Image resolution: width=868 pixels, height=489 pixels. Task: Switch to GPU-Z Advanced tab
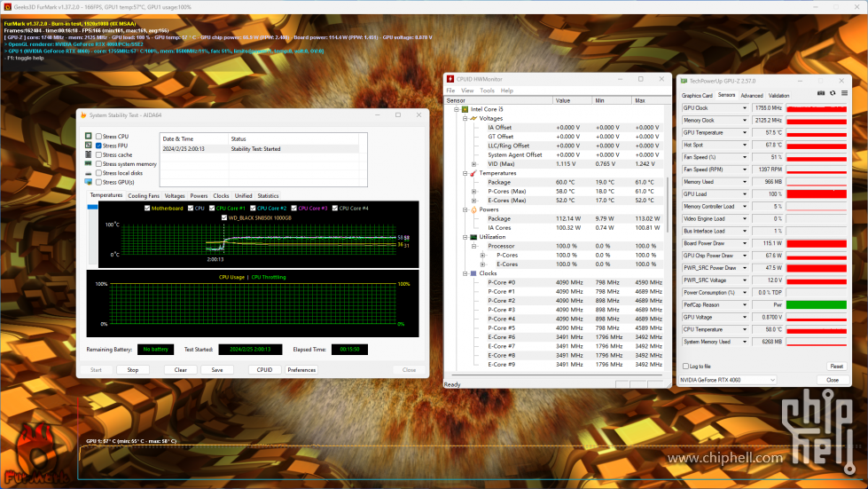[x=752, y=96]
